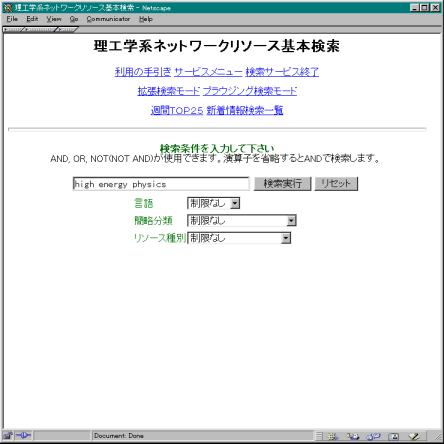Open Mailbox icon in the component bar
The height and width of the screenshot is (444, 444).
(353, 436)
